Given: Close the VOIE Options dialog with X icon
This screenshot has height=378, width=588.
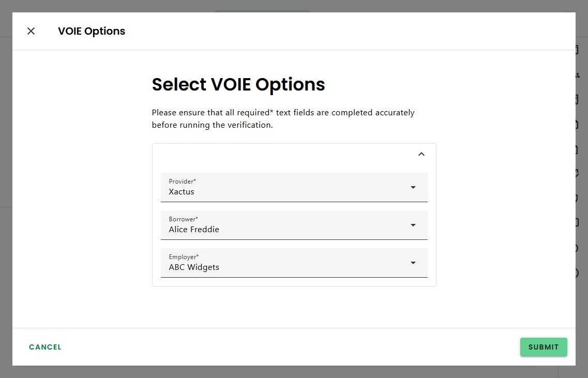Looking at the screenshot, I should tap(31, 31).
